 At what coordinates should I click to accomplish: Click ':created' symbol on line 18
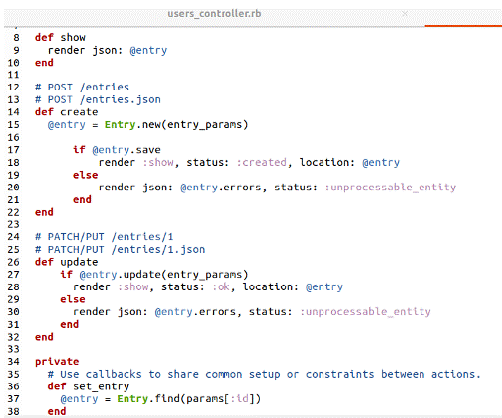point(262,162)
